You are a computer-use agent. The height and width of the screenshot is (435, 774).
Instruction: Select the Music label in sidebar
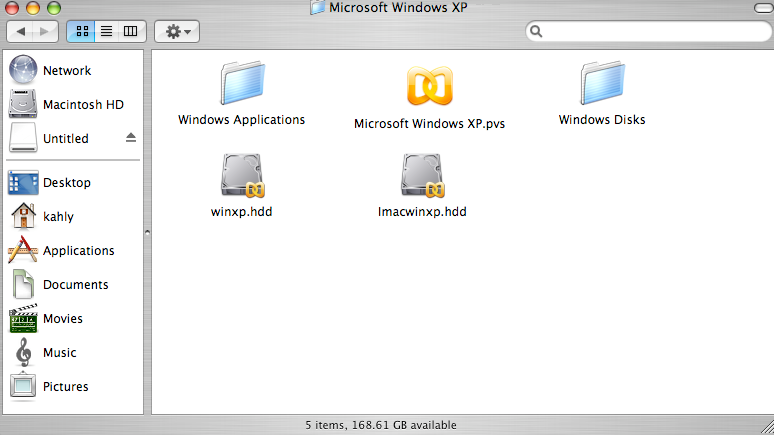(x=60, y=353)
